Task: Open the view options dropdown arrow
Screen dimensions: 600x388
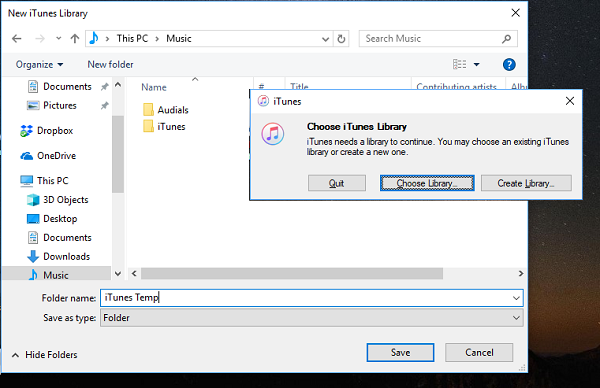Action: click(x=476, y=64)
